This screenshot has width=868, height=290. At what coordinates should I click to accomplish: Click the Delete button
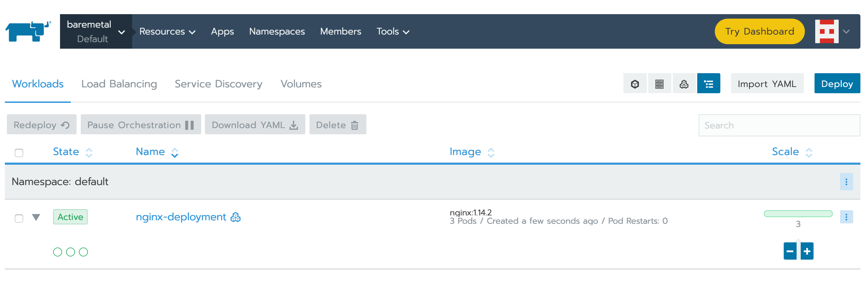(x=338, y=125)
